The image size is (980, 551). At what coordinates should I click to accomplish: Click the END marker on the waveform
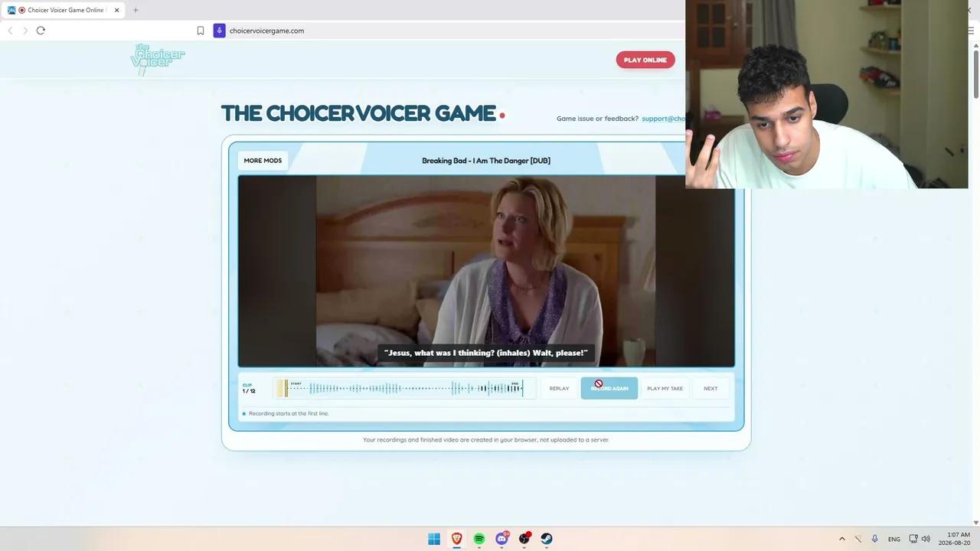pos(515,383)
